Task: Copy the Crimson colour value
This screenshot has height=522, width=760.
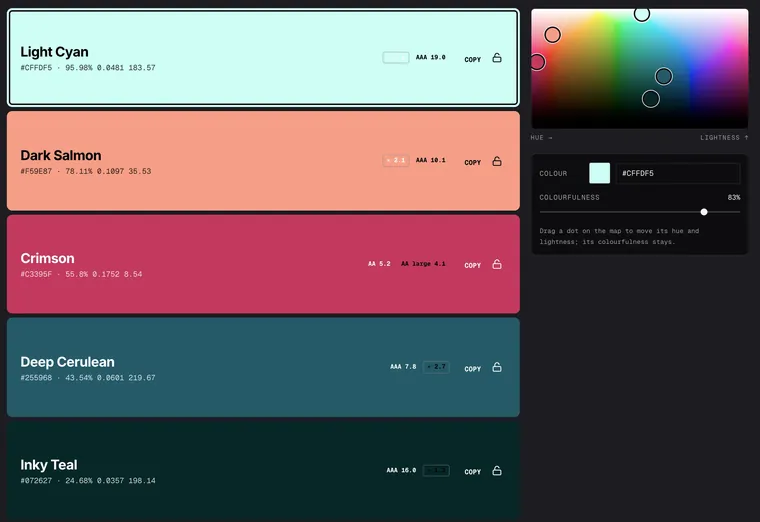Action: (x=473, y=265)
